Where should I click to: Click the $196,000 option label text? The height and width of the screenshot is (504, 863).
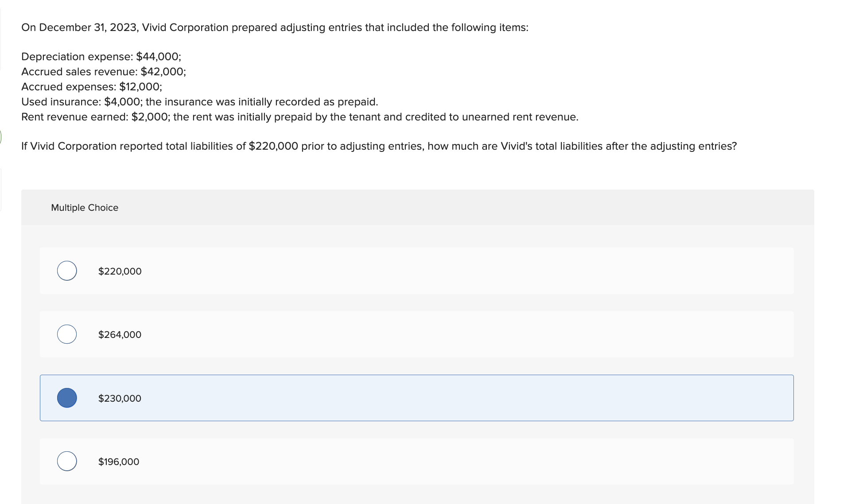tap(118, 461)
